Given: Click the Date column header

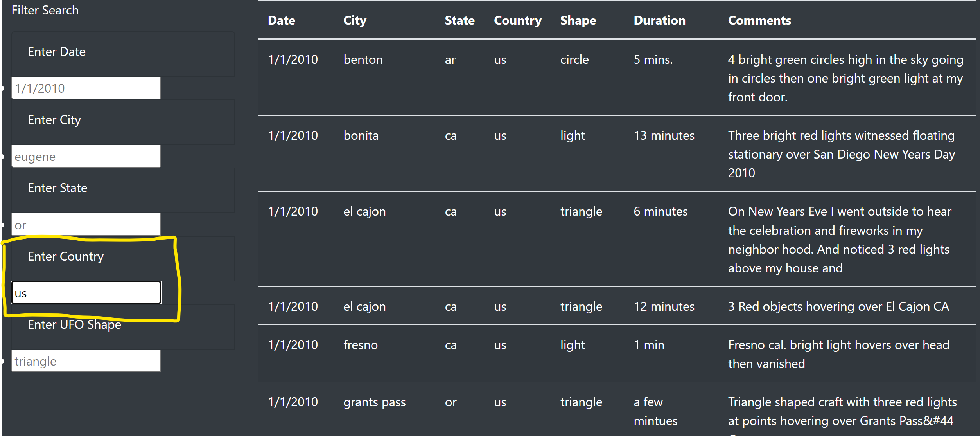Looking at the screenshot, I should point(282,20).
